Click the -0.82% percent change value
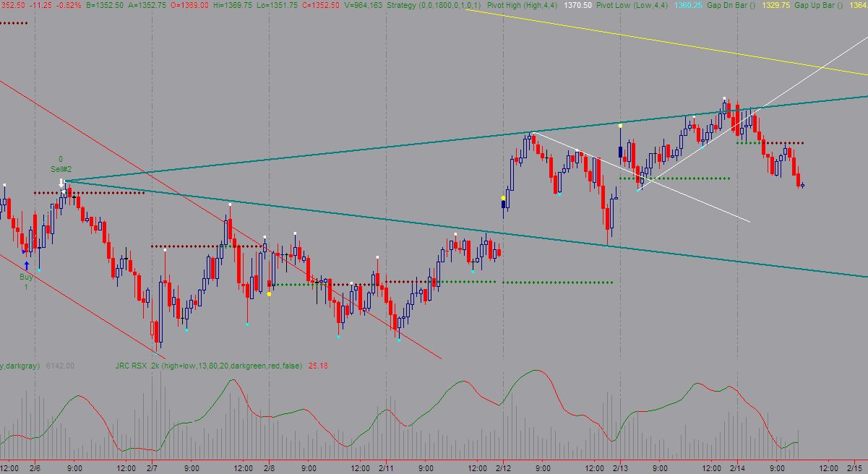This screenshot has height=474, width=868. pyautogui.click(x=70, y=5)
